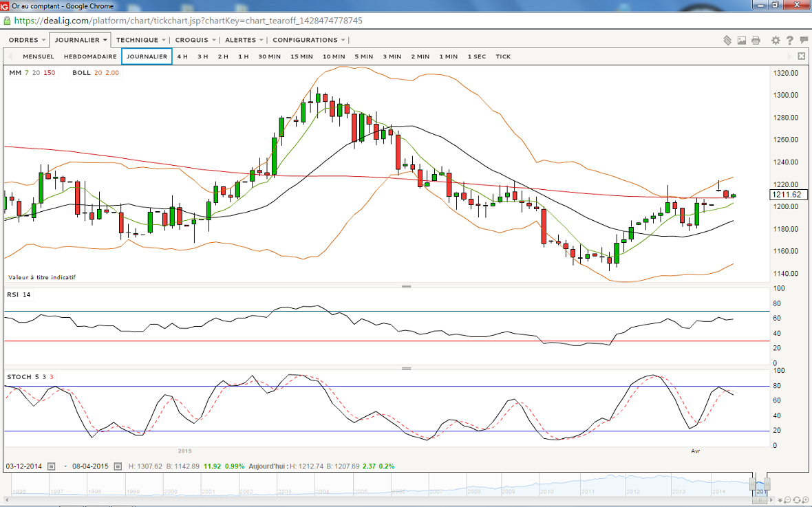Open the ALERTES dropdown menu

(244, 40)
